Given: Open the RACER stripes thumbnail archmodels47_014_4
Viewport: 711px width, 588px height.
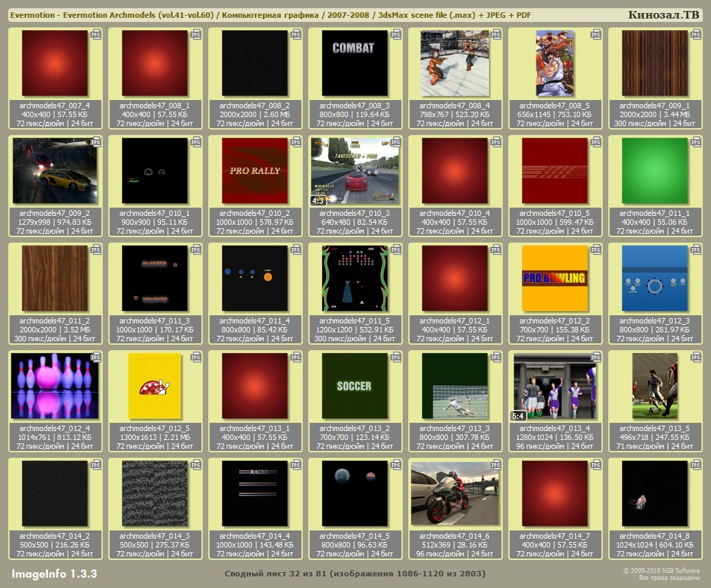Looking at the screenshot, I should (255, 493).
